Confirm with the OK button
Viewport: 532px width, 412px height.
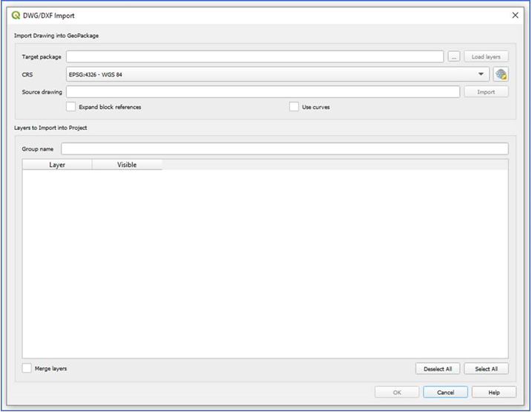pyautogui.click(x=397, y=392)
